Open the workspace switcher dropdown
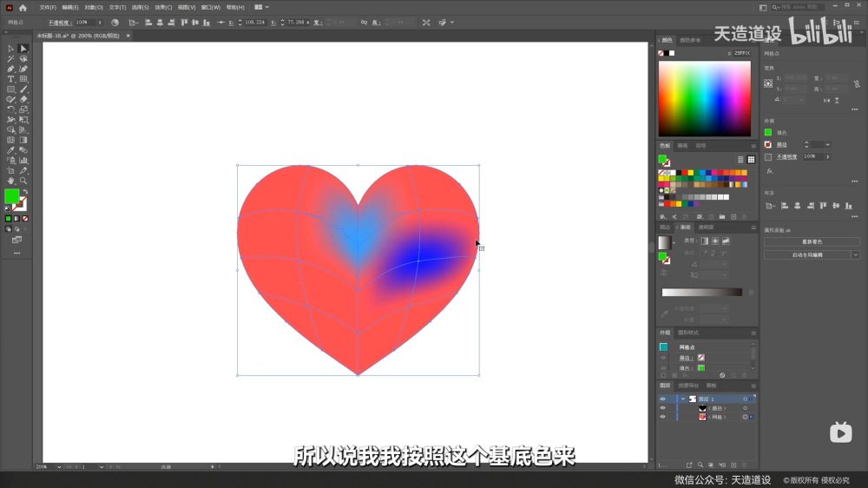The image size is (868, 488). pos(261,7)
